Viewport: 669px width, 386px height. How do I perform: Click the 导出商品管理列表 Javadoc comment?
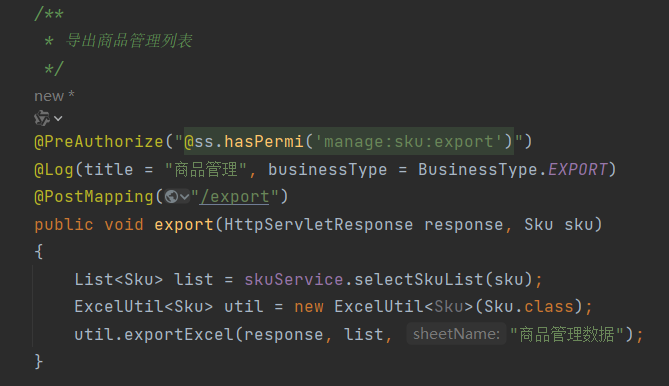point(129,41)
